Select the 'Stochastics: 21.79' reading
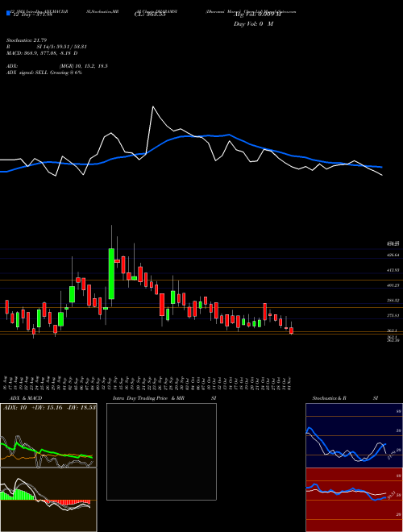 pyautogui.click(x=27, y=40)
